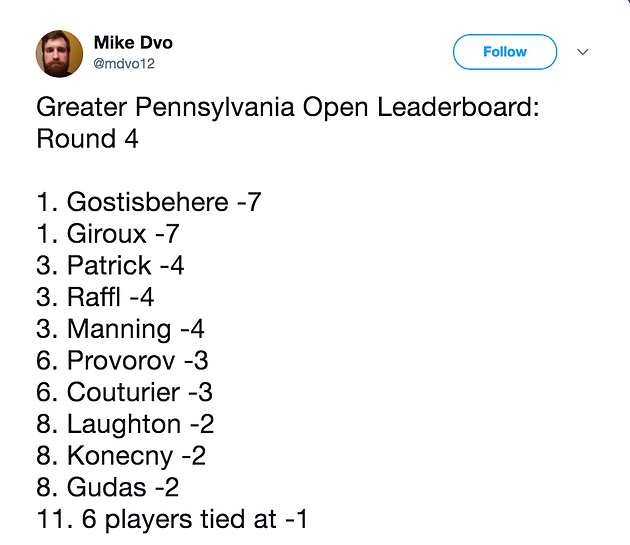This screenshot has height=545, width=630.
Task: Click the word Leaderboard in the tweet
Action: [x=458, y=108]
